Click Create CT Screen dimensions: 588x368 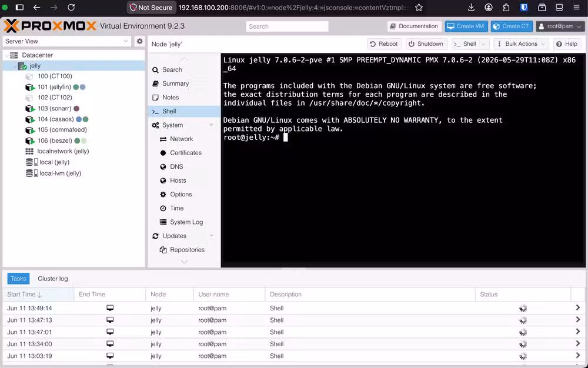(512, 26)
